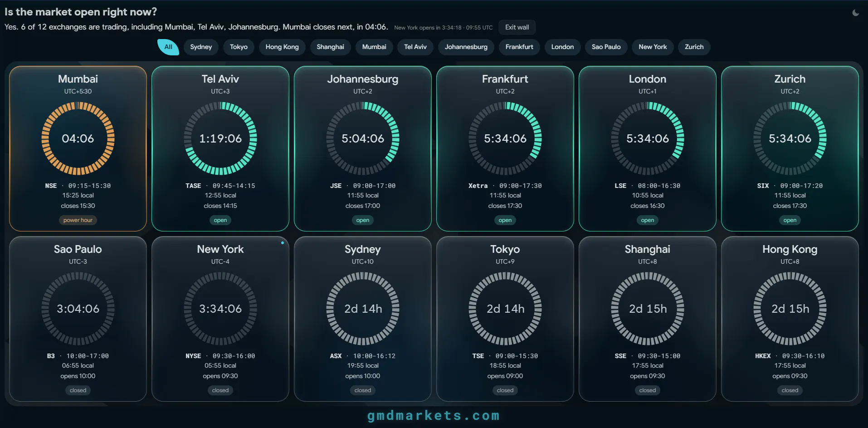
Task: Toggle the dark mode moon icon
Action: click(855, 13)
